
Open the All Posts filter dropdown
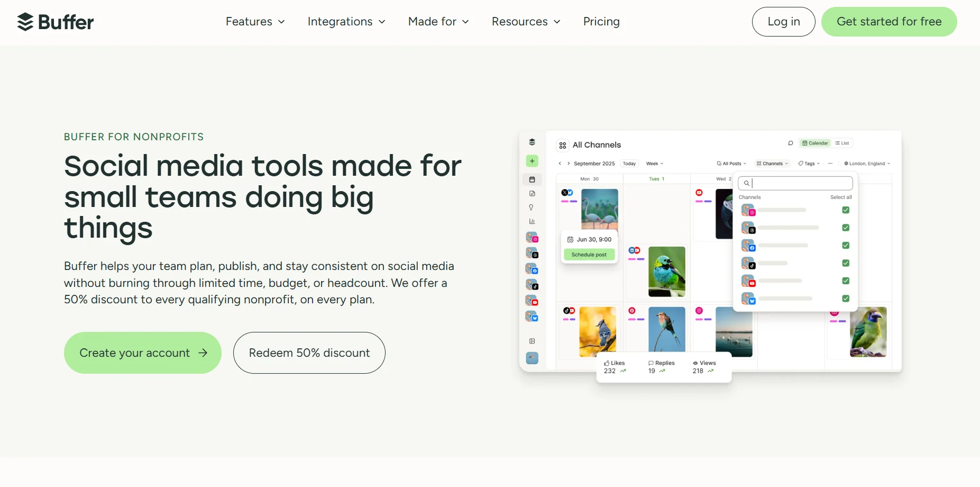pos(732,164)
